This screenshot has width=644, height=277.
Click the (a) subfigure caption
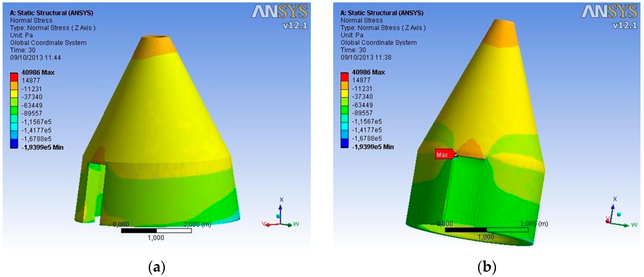157,267
